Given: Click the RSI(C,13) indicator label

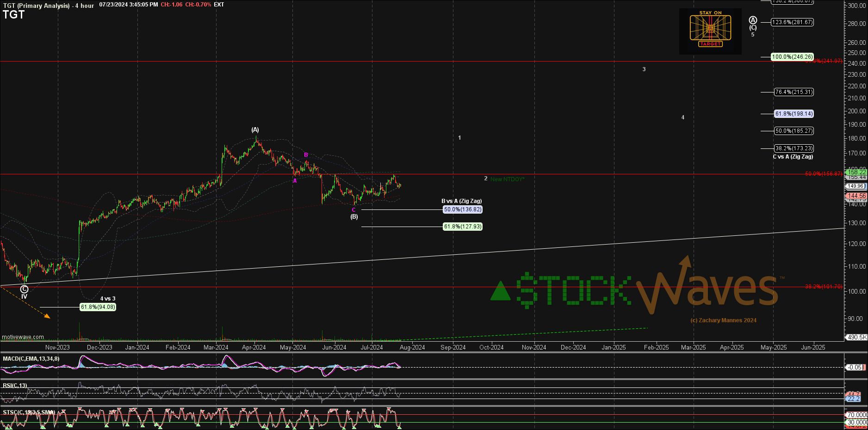Looking at the screenshot, I should (x=15, y=386).
